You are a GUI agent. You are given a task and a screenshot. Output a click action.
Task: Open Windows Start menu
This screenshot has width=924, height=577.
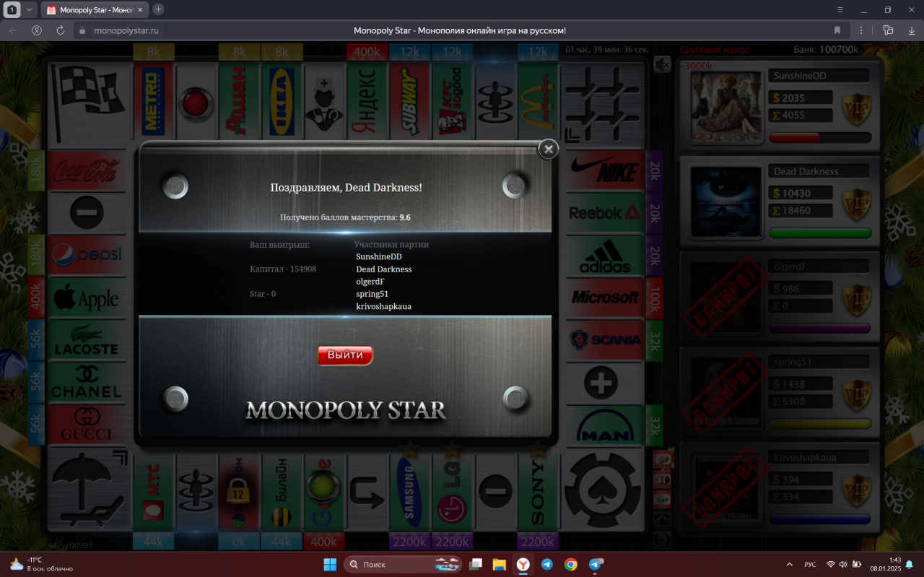(330, 565)
